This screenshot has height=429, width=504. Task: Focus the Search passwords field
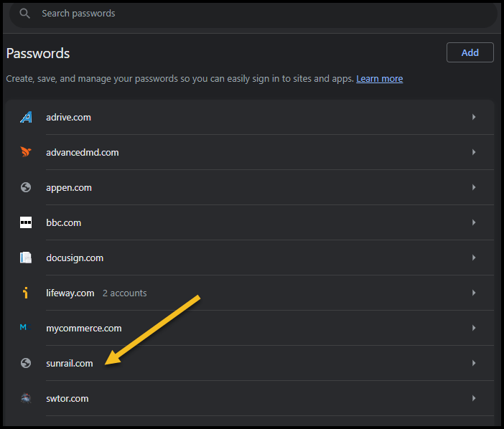pyautogui.click(x=253, y=14)
